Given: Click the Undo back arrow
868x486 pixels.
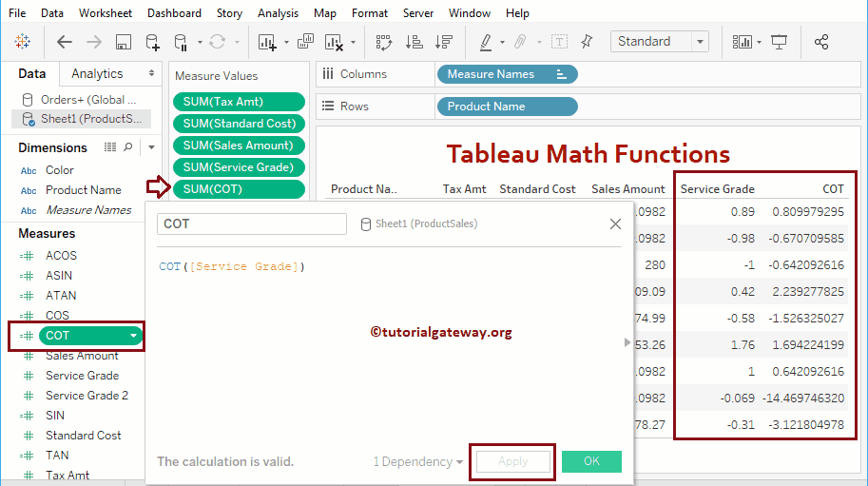Looking at the screenshot, I should coord(65,42).
